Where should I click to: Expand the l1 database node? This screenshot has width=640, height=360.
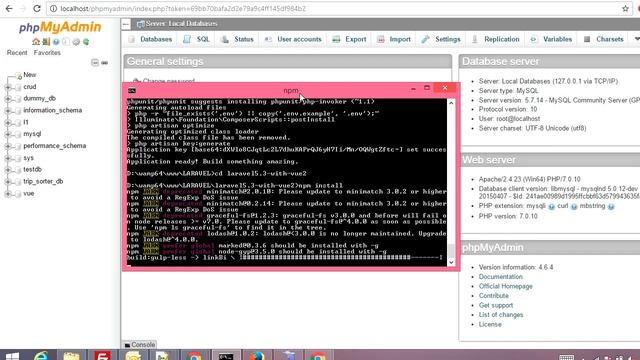click(x=8, y=122)
